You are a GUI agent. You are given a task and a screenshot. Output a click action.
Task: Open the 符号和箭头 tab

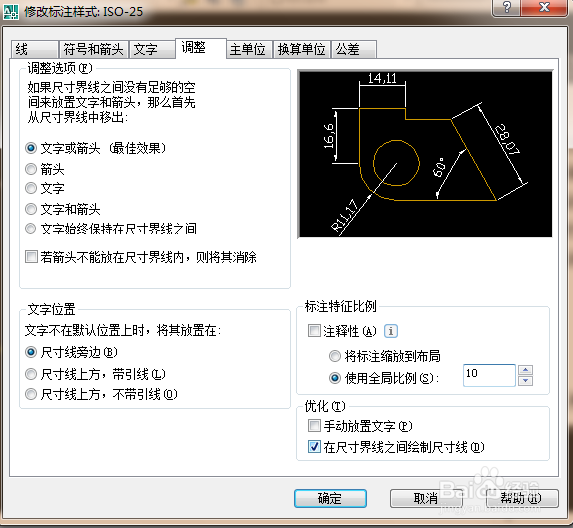[x=94, y=50]
